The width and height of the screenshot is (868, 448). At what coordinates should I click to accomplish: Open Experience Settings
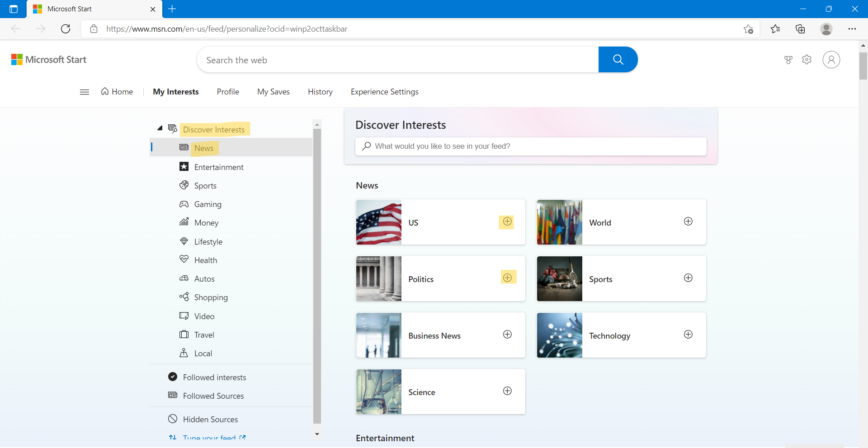[384, 91]
